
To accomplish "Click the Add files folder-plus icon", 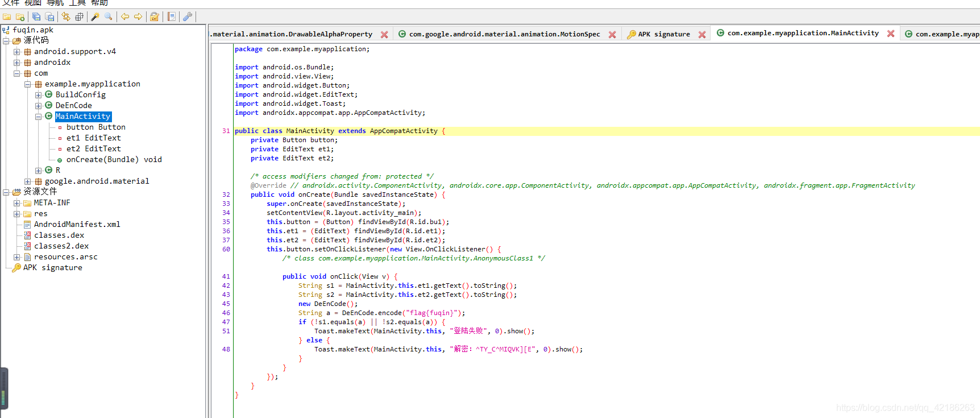I will click(20, 17).
